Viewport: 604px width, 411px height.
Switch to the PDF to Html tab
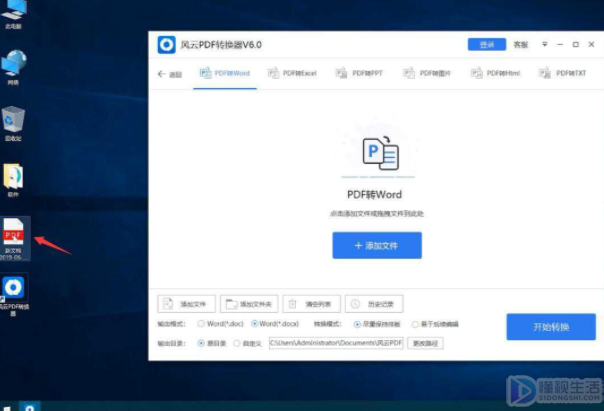(495, 73)
